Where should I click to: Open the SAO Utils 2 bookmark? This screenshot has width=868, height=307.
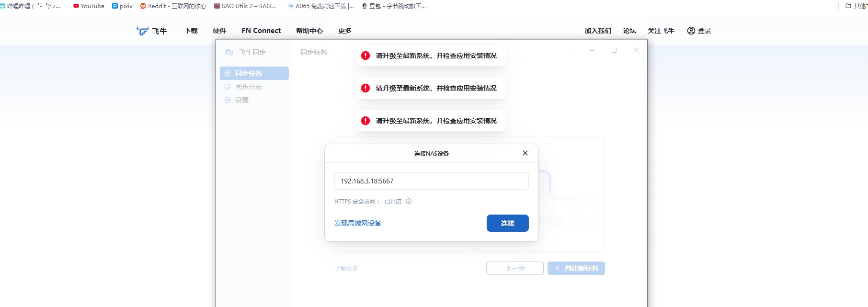tap(245, 6)
